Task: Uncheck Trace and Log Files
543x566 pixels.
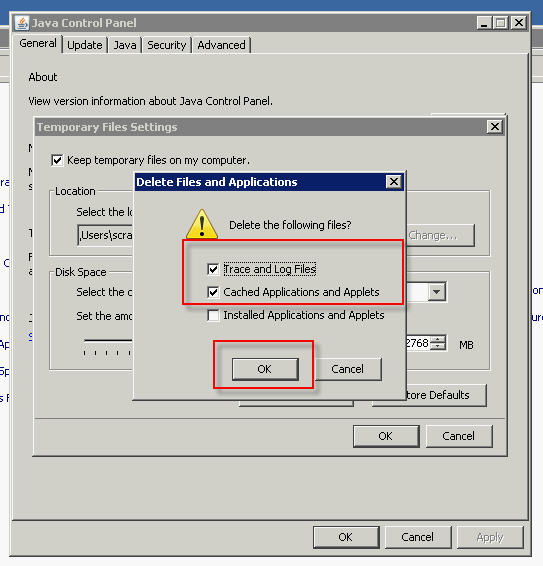Action: coord(213,269)
